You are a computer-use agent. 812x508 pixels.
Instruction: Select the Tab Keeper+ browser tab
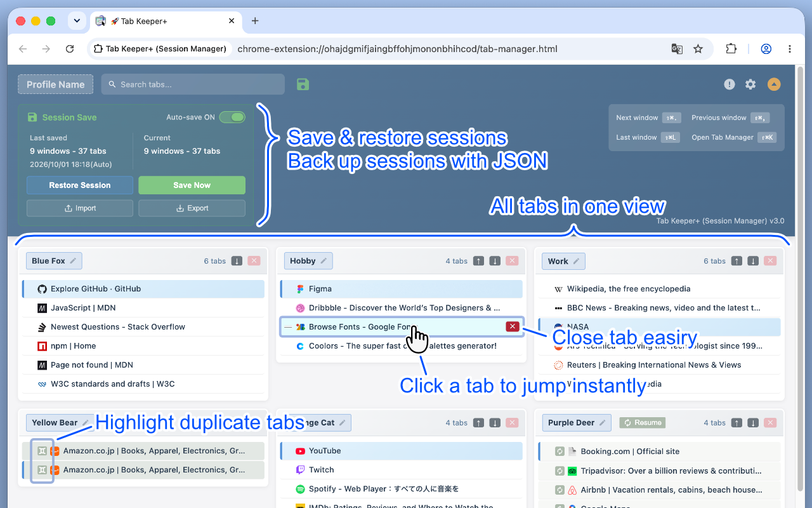click(x=166, y=21)
